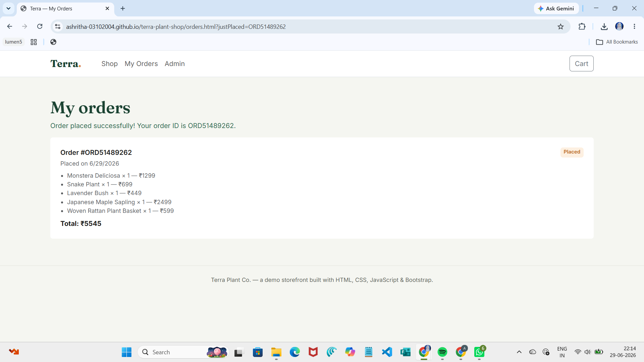Click the taskbar Search box
The height and width of the screenshot is (362, 644).
click(x=183, y=352)
